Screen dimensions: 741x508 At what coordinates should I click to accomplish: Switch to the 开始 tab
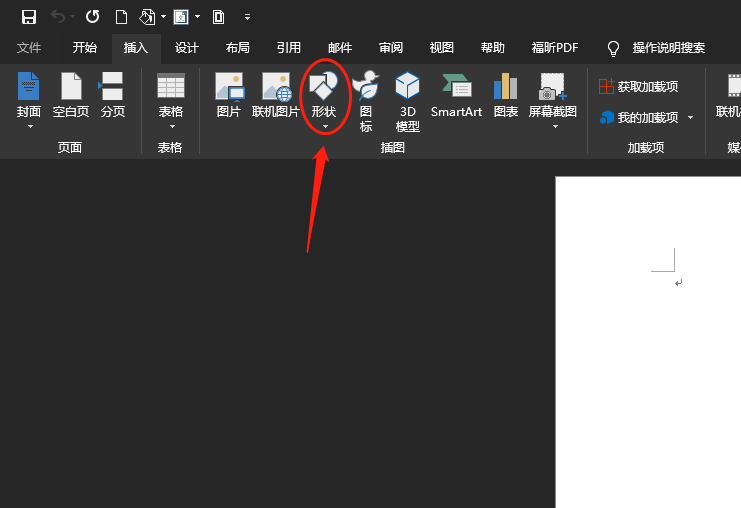tap(85, 48)
